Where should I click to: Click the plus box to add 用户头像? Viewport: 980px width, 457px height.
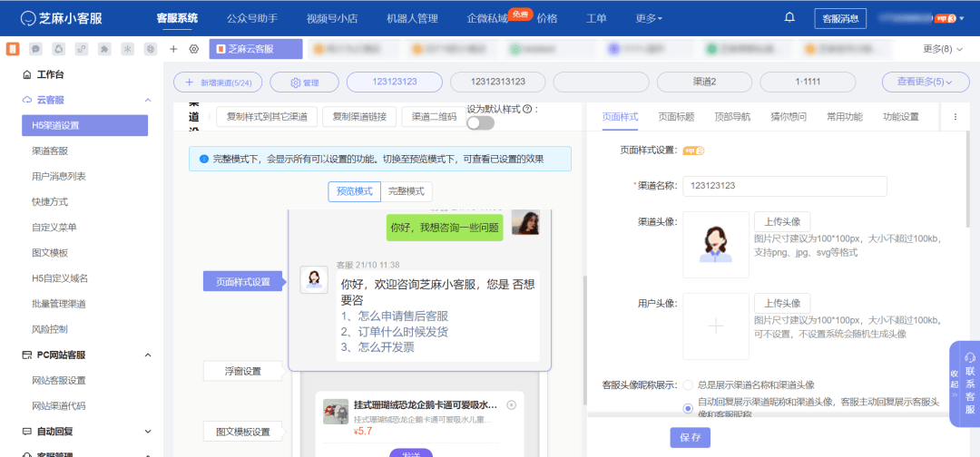coord(716,326)
